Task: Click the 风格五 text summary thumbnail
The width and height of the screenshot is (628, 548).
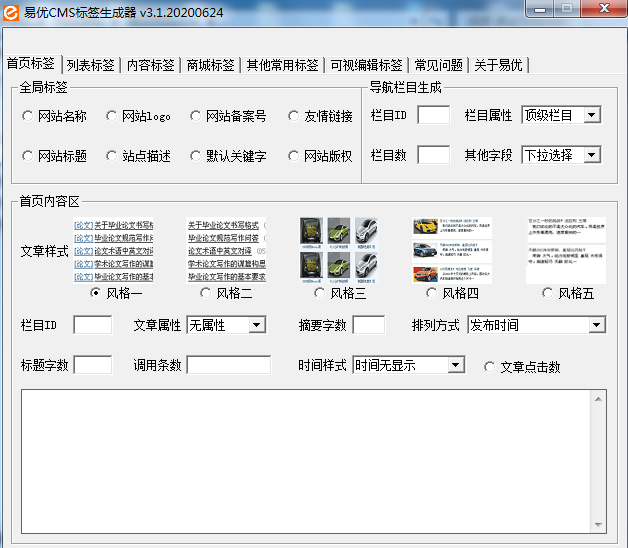Action: 566,250
